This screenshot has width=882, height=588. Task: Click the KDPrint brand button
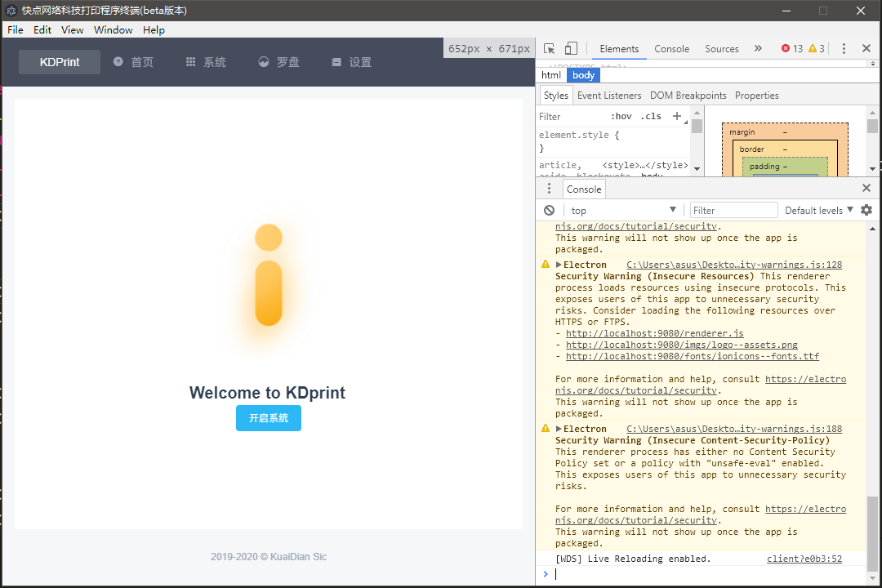(60, 62)
